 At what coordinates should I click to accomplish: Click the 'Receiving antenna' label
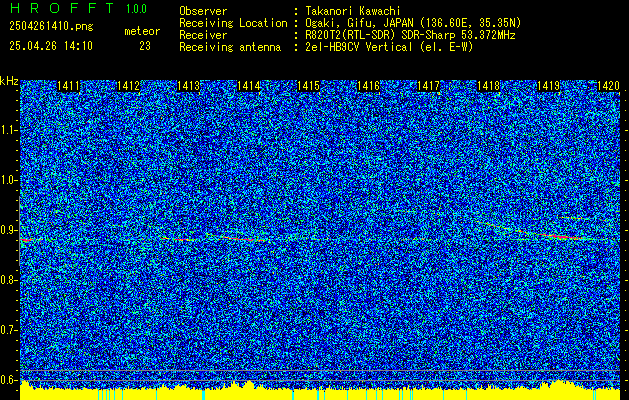tap(230, 47)
